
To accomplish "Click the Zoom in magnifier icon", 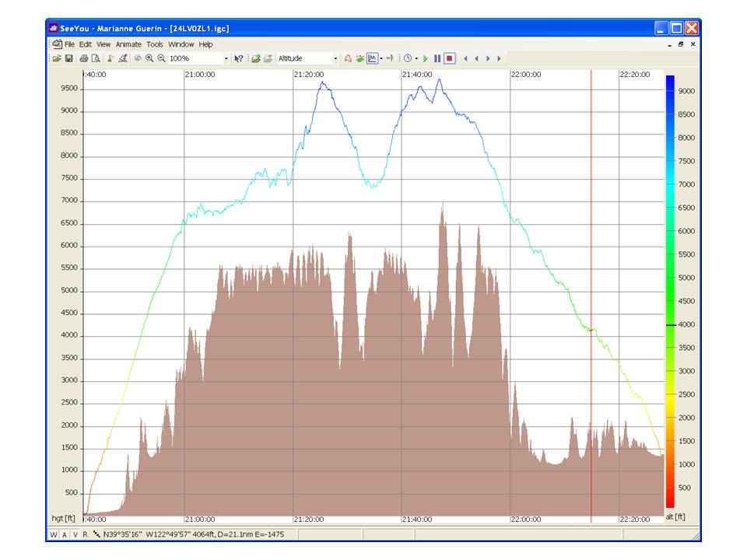I will (x=149, y=58).
